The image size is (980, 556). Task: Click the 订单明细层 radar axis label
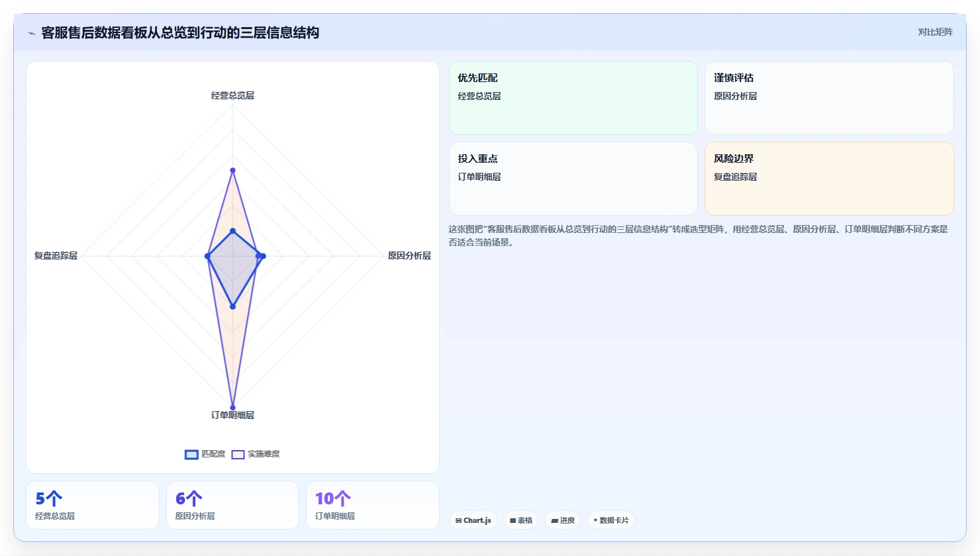[x=232, y=415]
